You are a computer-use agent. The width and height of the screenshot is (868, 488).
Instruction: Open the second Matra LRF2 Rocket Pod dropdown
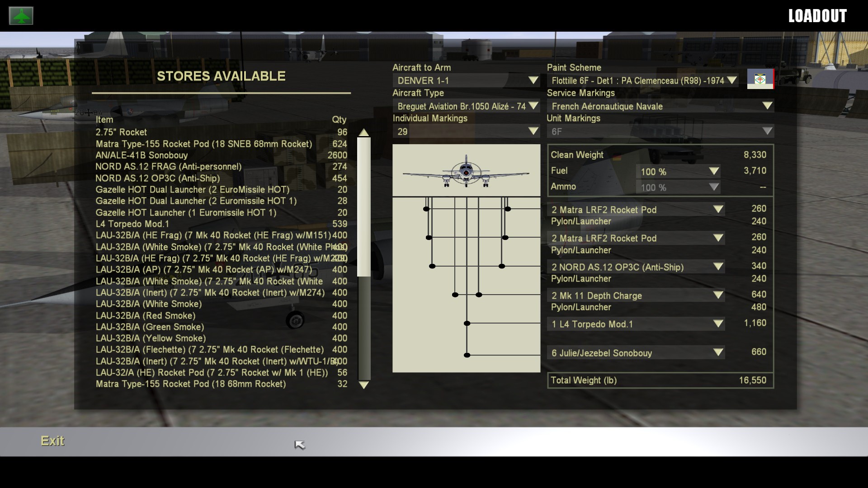click(x=636, y=238)
